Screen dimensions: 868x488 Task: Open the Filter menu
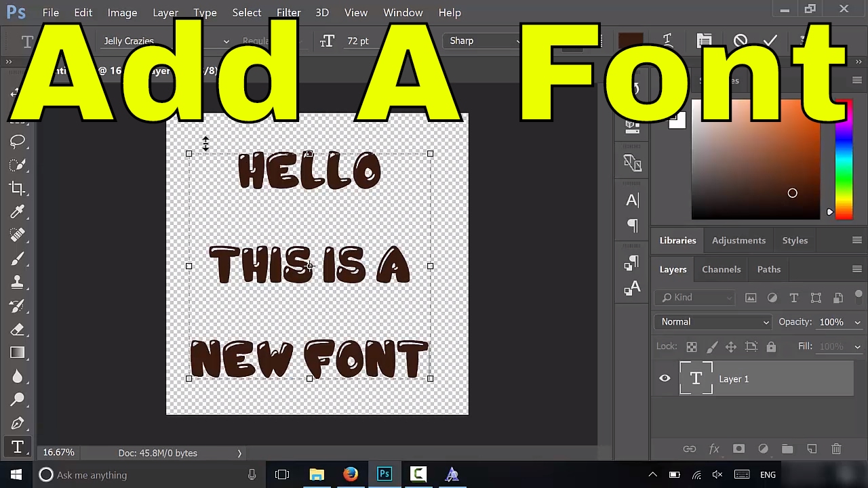(x=288, y=12)
